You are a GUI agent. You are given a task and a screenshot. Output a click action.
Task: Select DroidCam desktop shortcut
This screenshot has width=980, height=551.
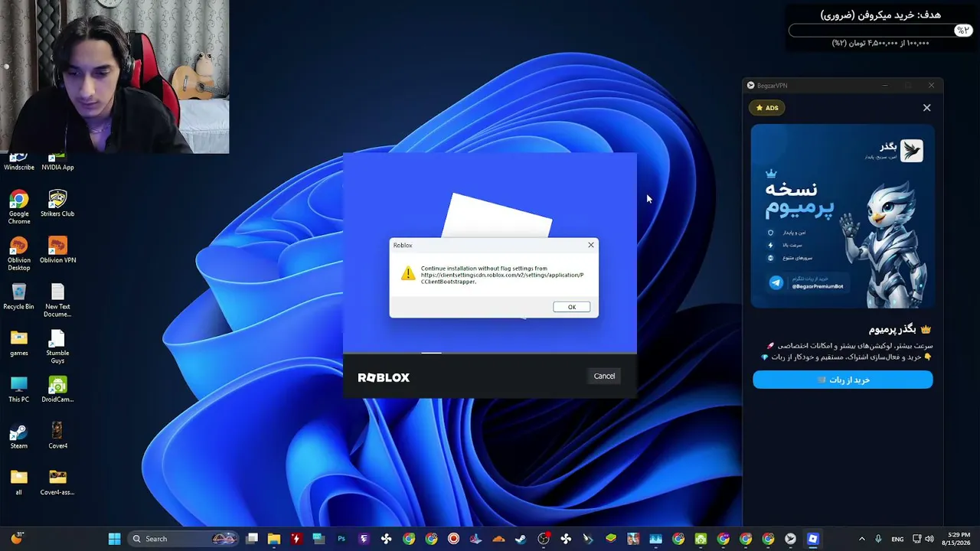57,390
